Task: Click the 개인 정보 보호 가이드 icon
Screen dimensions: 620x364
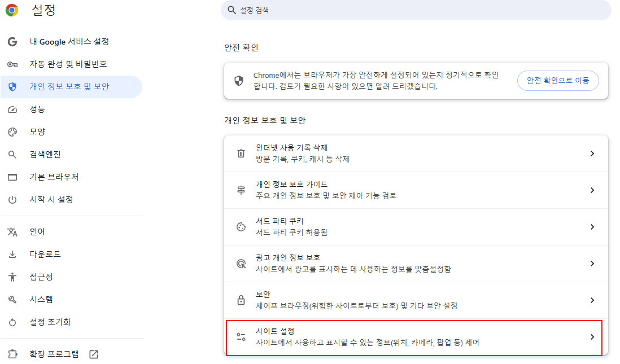Action: 241,190
